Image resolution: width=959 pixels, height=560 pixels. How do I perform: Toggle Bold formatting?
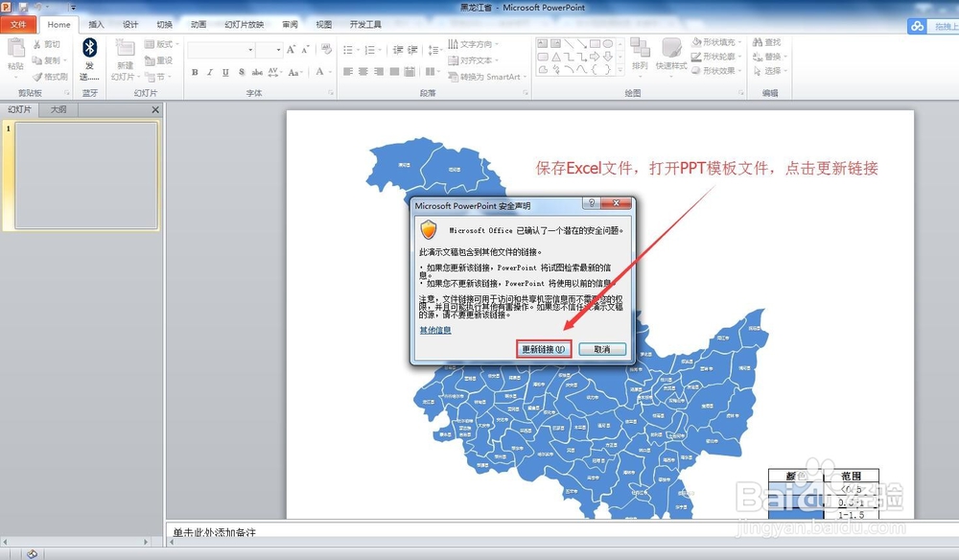point(195,72)
